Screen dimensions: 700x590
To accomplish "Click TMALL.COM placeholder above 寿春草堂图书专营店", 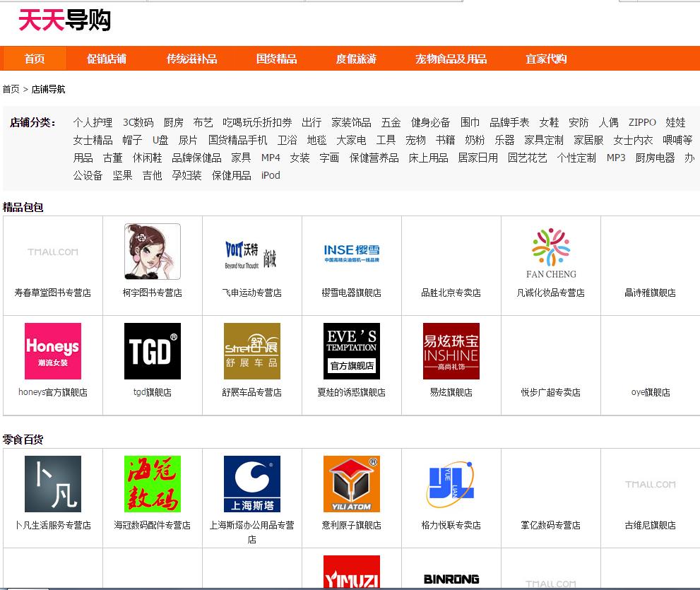I will pyautogui.click(x=53, y=252).
